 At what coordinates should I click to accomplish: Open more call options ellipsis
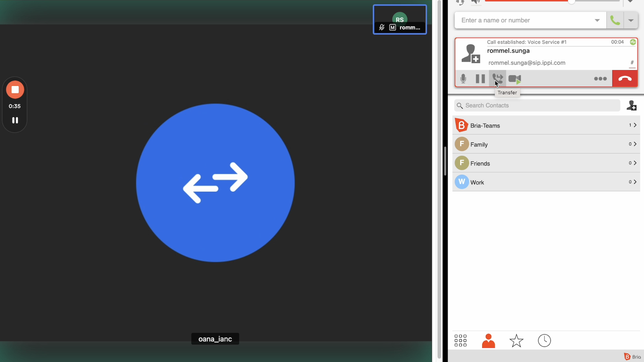tap(600, 79)
